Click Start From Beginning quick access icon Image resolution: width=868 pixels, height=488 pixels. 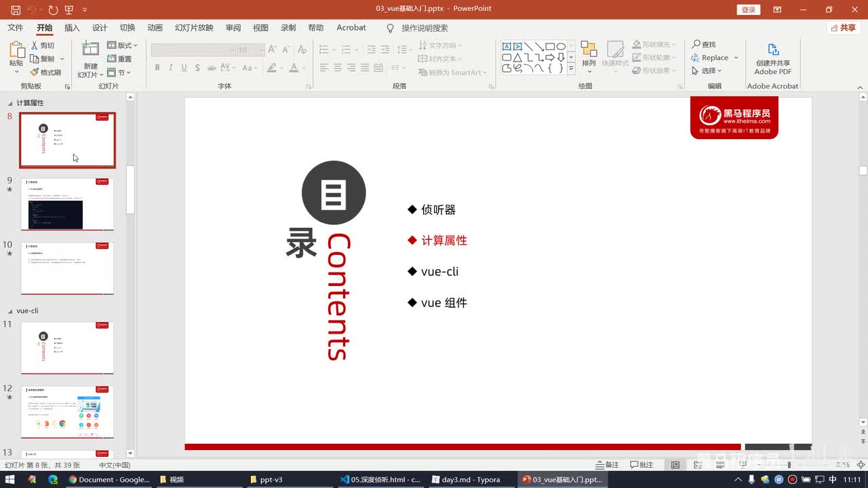[x=69, y=9]
